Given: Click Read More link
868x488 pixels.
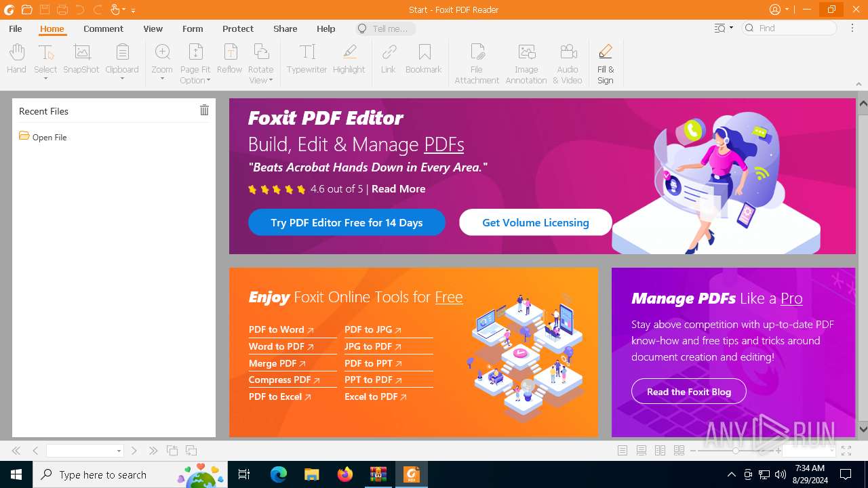Looking at the screenshot, I should point(399,189).
